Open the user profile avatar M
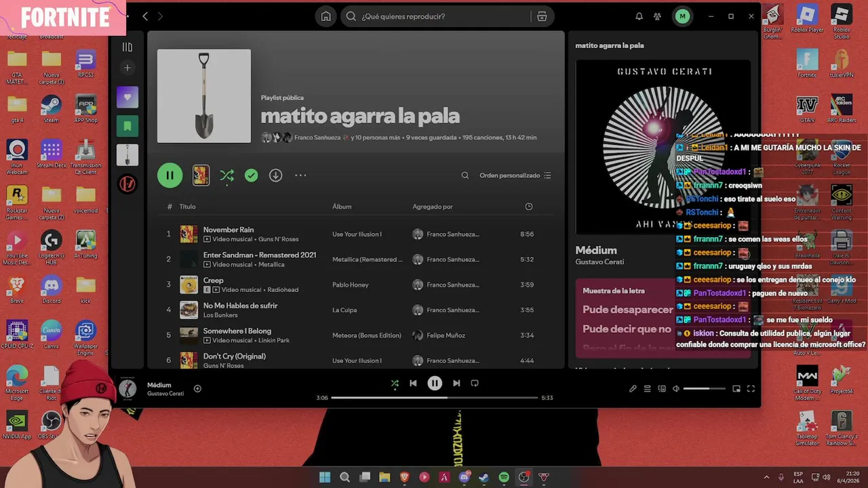This screenshot has height=488, width=868. pyautogui.click(x=682, y=16)
